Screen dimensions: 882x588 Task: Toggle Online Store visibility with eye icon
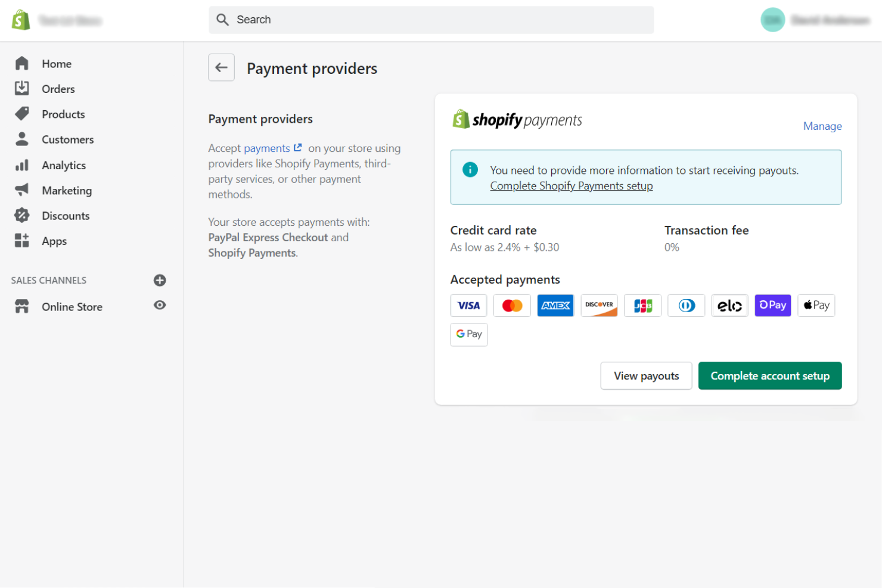tap(160, 305)
